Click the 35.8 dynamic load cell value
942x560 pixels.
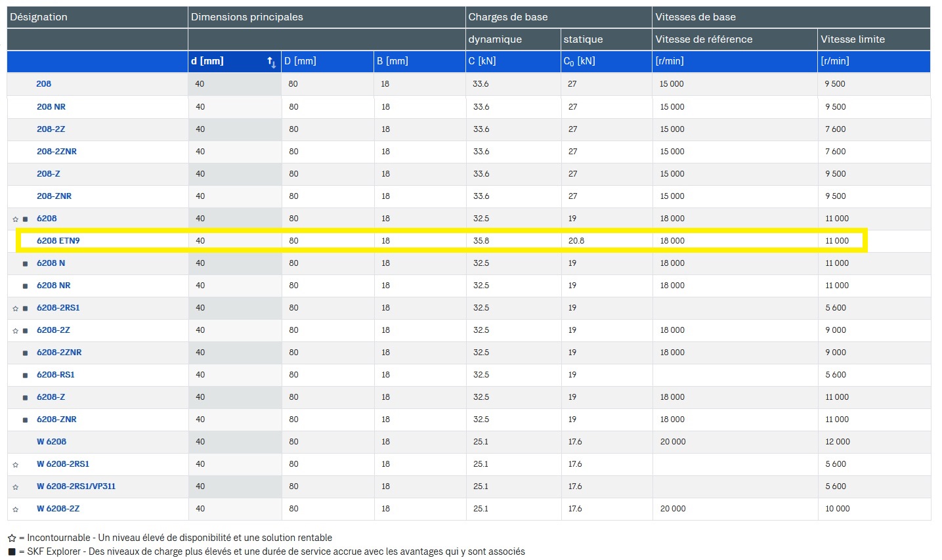(x=481, y=241)
